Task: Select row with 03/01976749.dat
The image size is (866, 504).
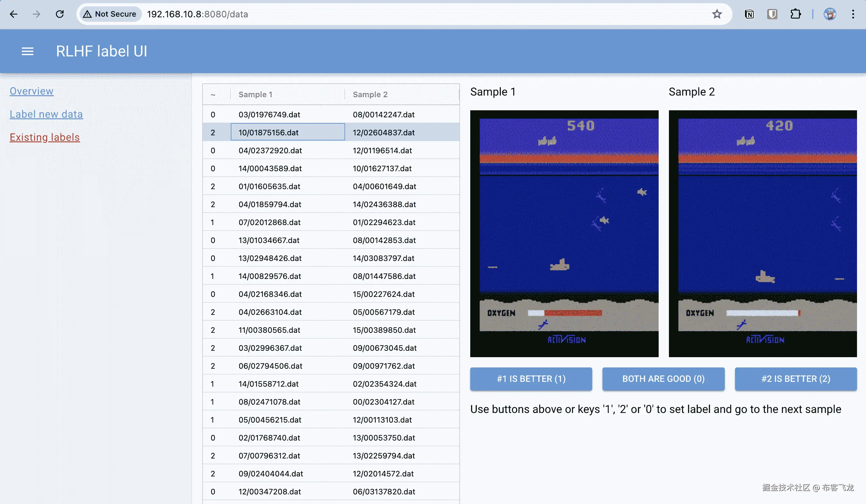Action: click(x=269, y=114)
